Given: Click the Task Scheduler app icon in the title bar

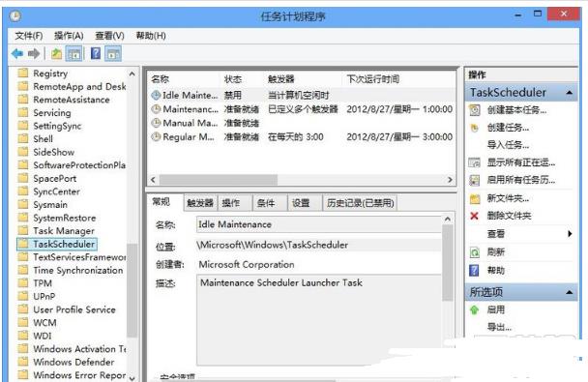Looking at the screenshot, I should pos(15,16).
